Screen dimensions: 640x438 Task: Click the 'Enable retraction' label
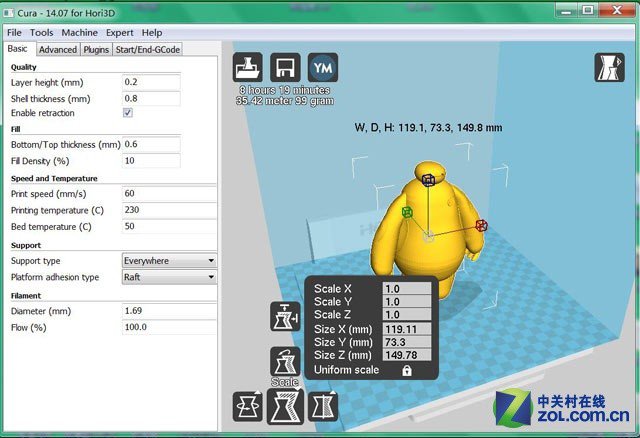pyautogui.click(x=42, y=113)
